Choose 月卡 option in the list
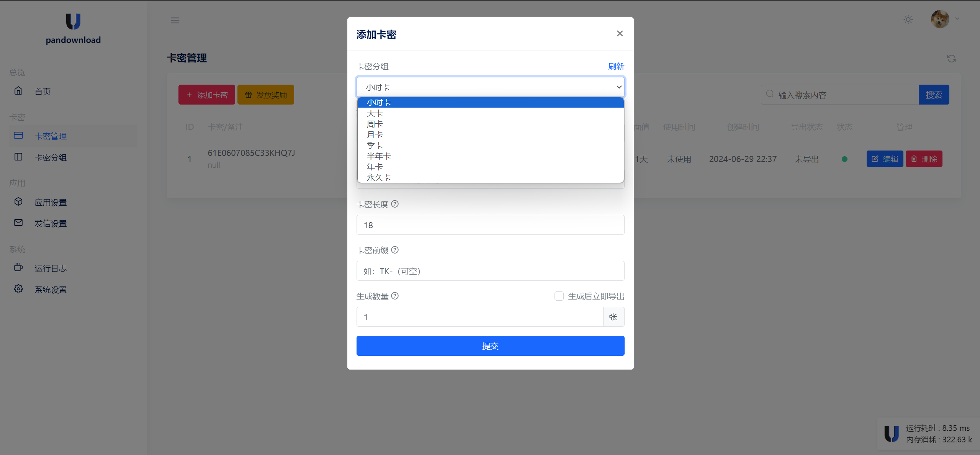Screen dimensions: 980x455 pyautogui.click(x=375, y=135)
